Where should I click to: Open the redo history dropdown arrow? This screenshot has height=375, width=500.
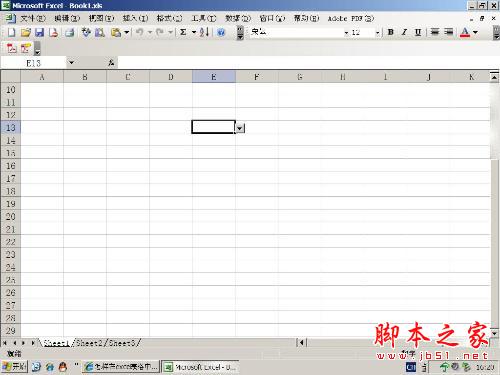(170, 32)
